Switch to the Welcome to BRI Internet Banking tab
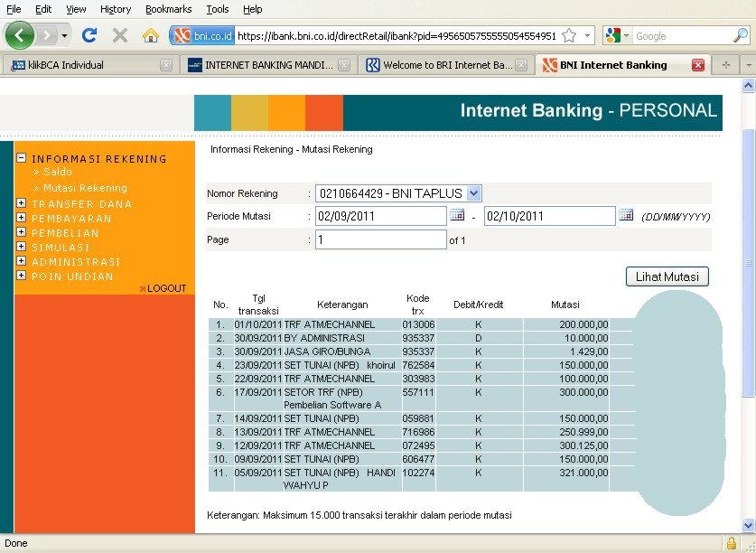Image resolution: width=756 pixels, height=553 pixels. (x=446, y=65)
